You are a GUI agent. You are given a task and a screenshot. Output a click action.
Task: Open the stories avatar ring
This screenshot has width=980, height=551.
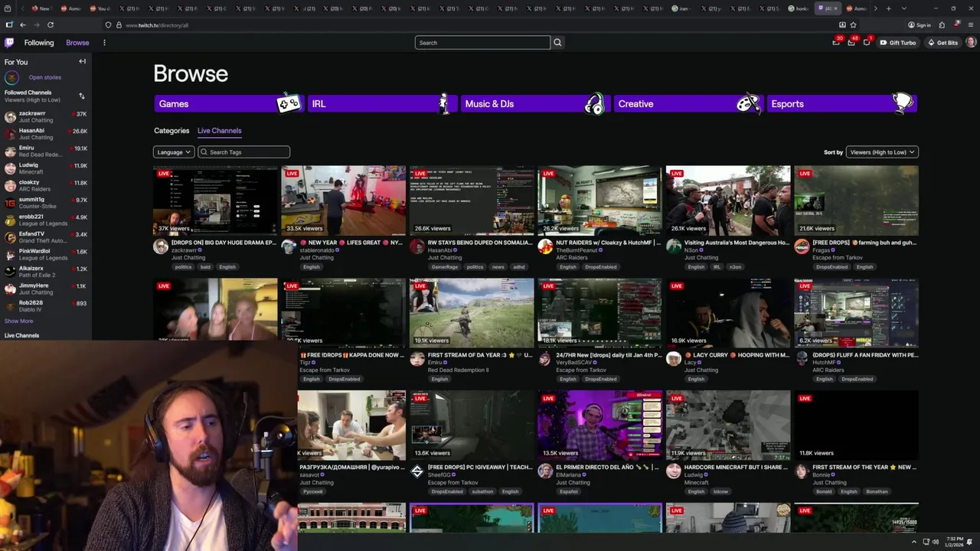pos(11,77)
